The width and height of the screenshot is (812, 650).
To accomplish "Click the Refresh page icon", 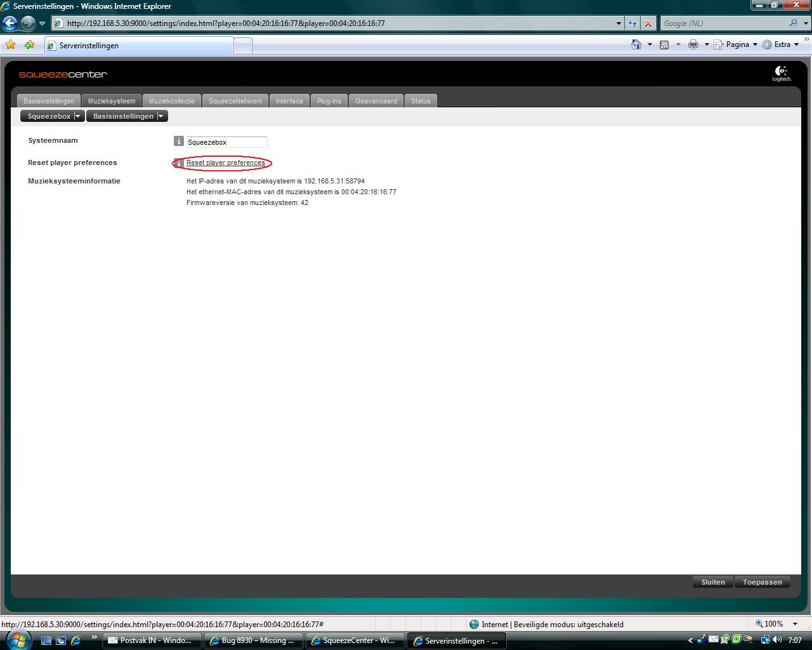I will [632, 23].
